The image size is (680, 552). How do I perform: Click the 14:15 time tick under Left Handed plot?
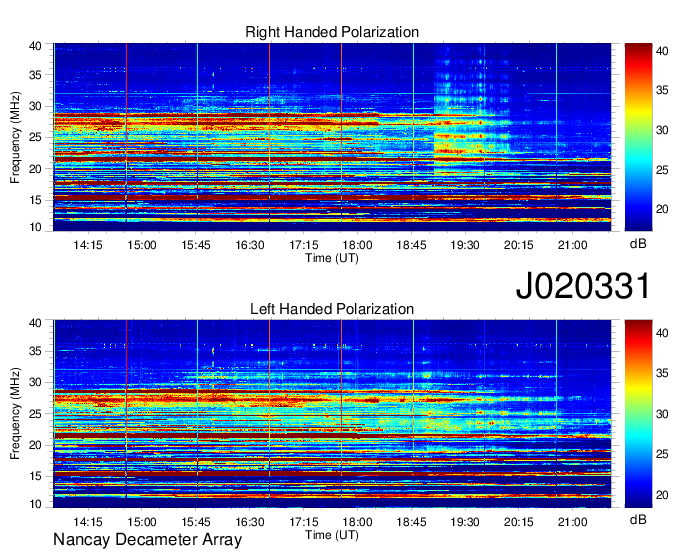coord(88,522)
